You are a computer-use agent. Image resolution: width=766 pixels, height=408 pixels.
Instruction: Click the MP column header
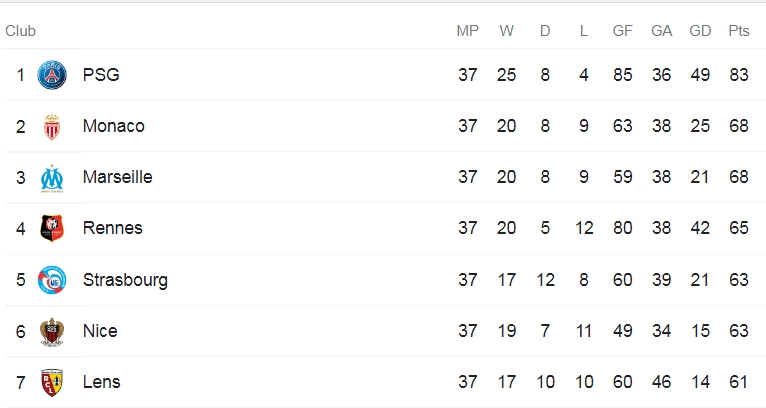point(468,31)
